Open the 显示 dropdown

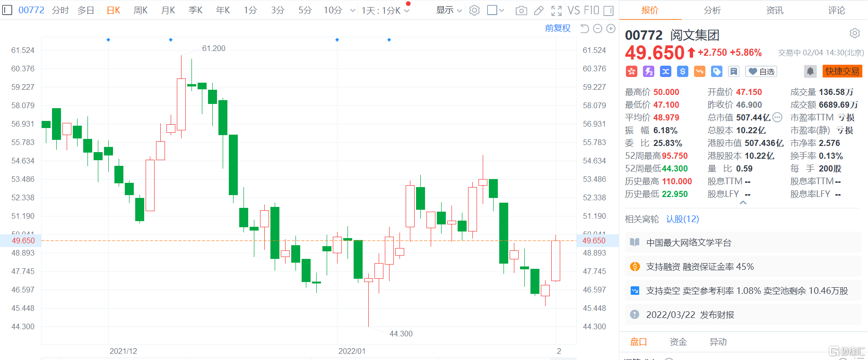click(x=449, y=10)
